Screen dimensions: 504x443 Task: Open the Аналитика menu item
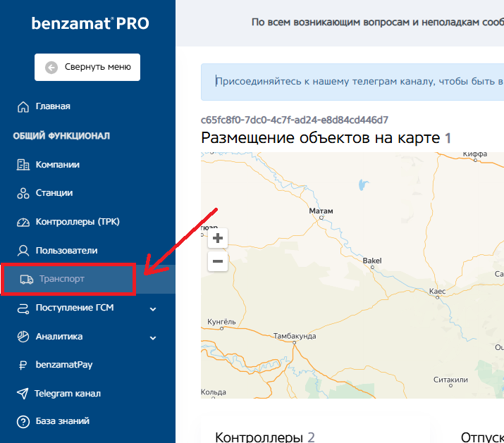click(59, 337)
